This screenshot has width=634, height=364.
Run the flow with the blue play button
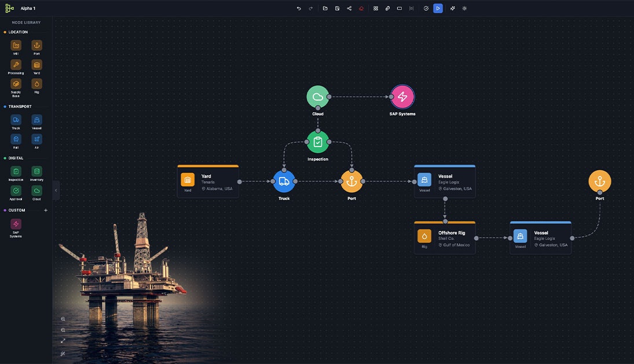coord(438,8)
